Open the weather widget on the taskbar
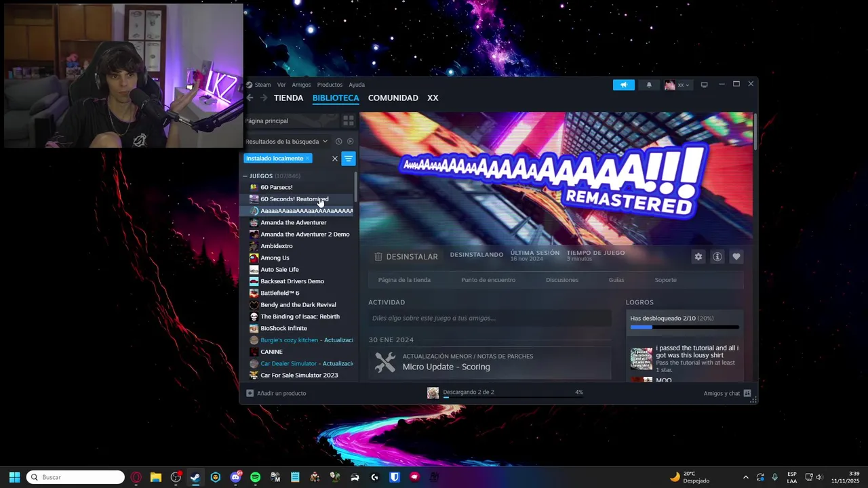Image resolution: width=868 pixels, height=488 pixels. click(690, 477)
